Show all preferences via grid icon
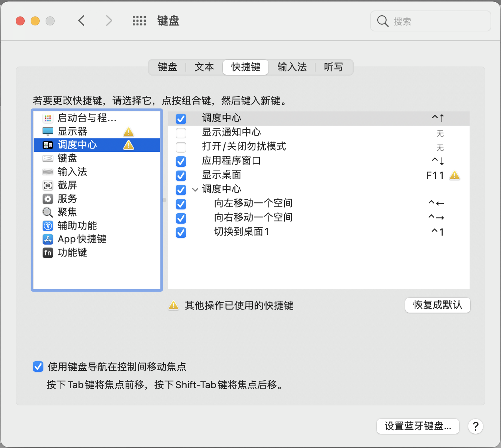501x448 pixels. point(139,21)
